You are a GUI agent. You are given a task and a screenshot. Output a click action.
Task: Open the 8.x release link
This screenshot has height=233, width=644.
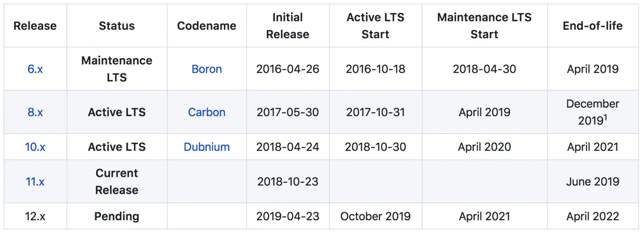point(35,113)
